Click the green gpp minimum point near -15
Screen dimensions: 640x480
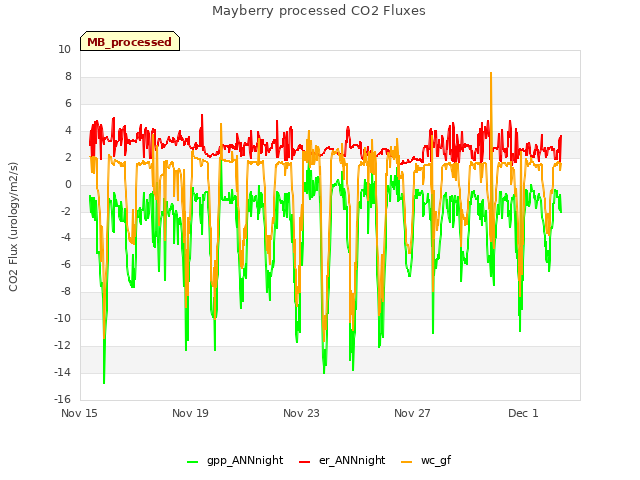104,383
